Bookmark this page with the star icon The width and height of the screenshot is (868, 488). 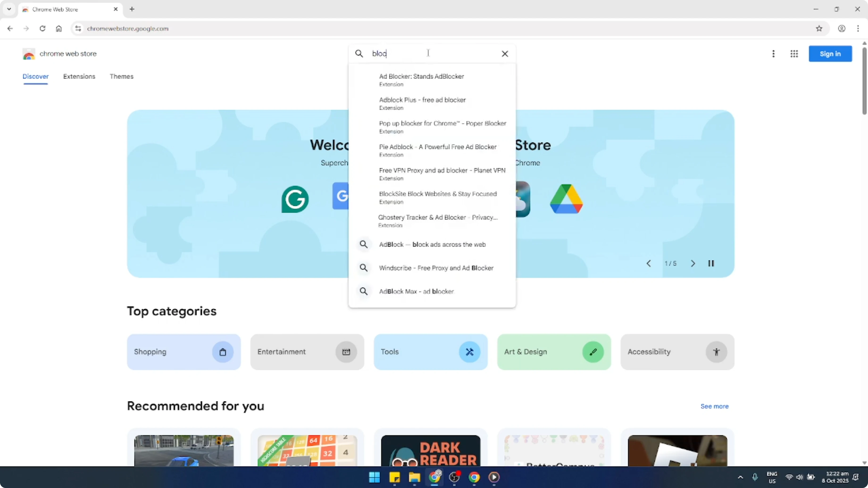pyautogui.click(x=819, y=29)
